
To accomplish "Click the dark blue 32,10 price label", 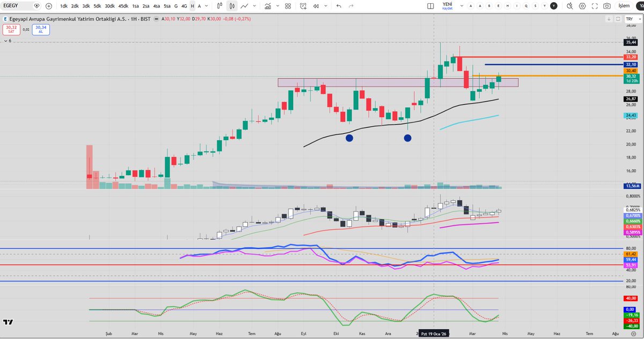I will click(x=631, y=64).
